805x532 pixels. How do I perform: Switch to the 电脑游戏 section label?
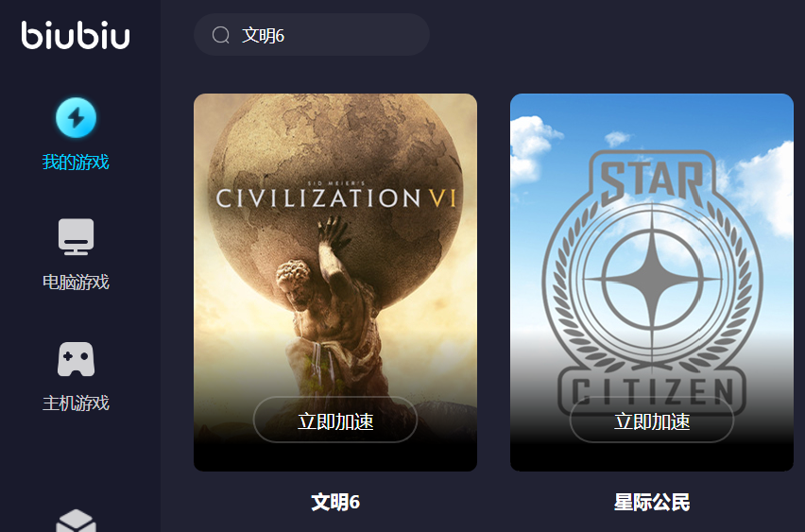[x=76, y=282]
